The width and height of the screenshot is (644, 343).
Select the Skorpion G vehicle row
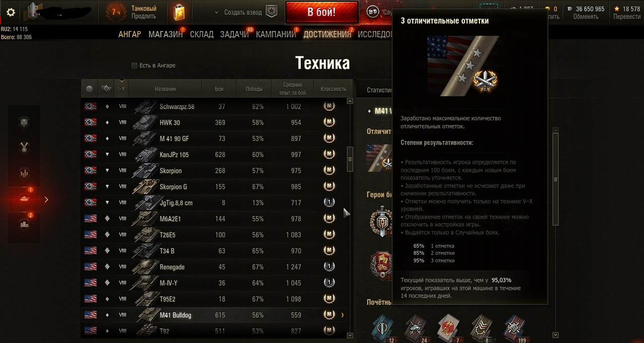point(214,187)
